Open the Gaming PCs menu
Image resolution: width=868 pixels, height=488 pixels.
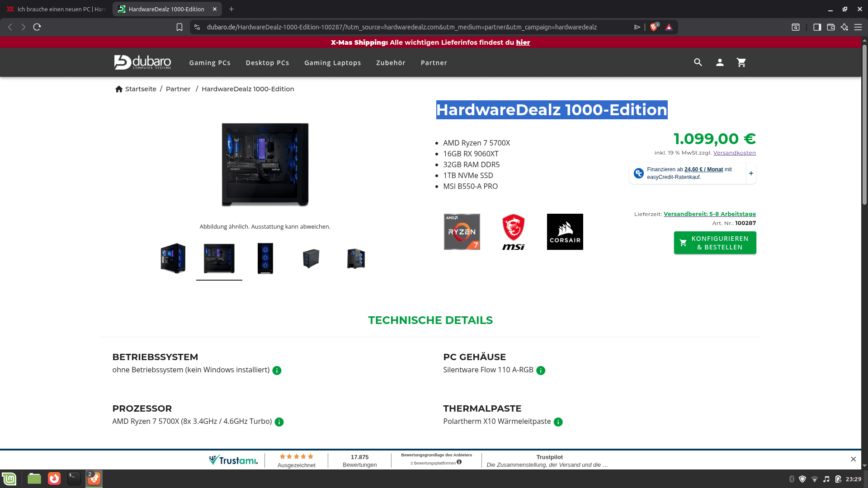point(210,63)
